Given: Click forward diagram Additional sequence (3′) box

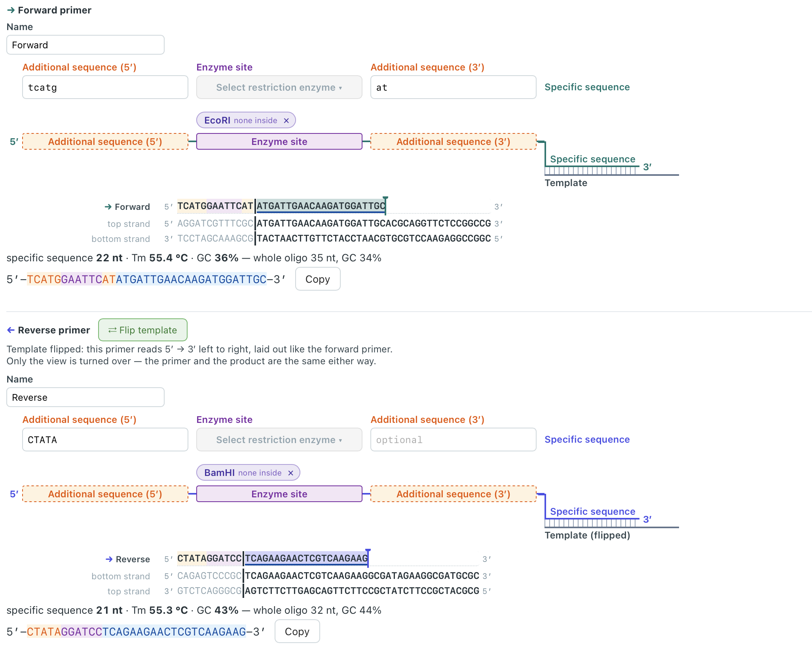Looking at the screenshot, I should click(453, 141).
